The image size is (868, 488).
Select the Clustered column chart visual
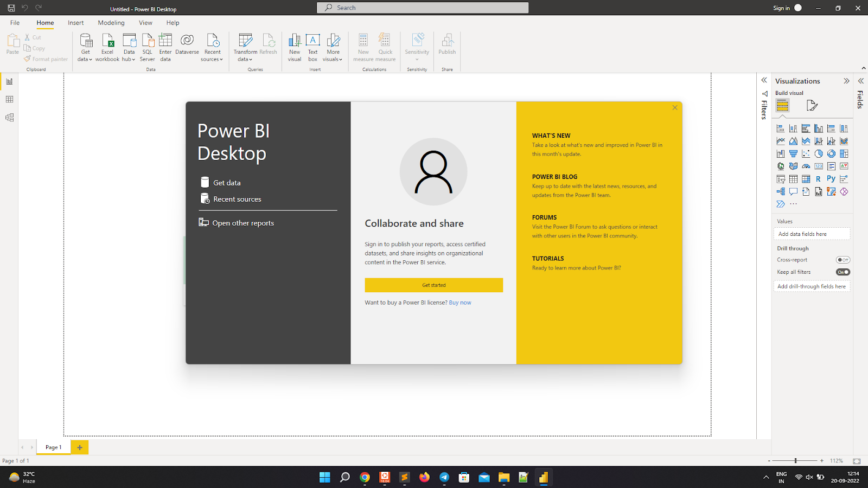(x=819, y=129)
